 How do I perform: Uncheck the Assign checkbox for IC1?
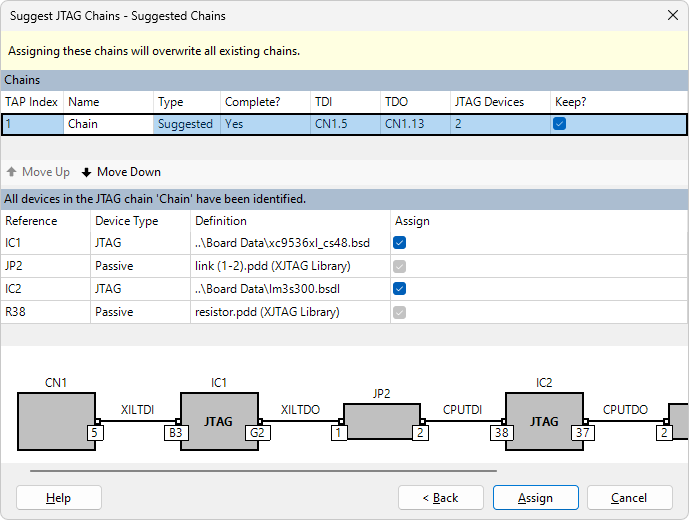(x=400, y=242)
